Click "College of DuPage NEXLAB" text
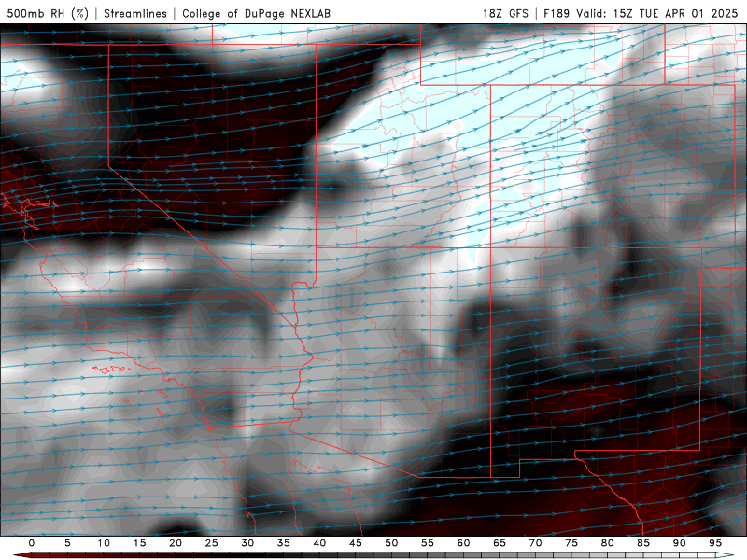 [256, 13]
